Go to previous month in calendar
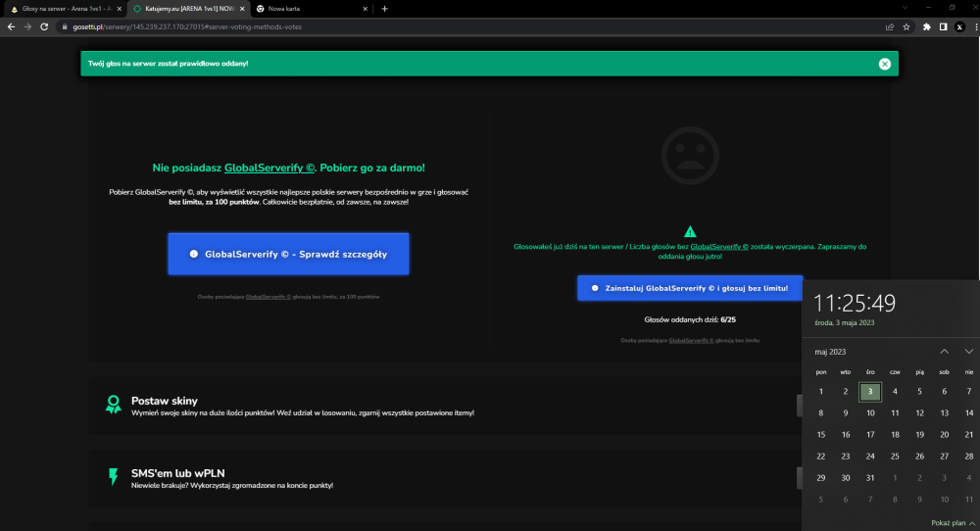Viewport: 980px width, 531px height. coord(945,352)
